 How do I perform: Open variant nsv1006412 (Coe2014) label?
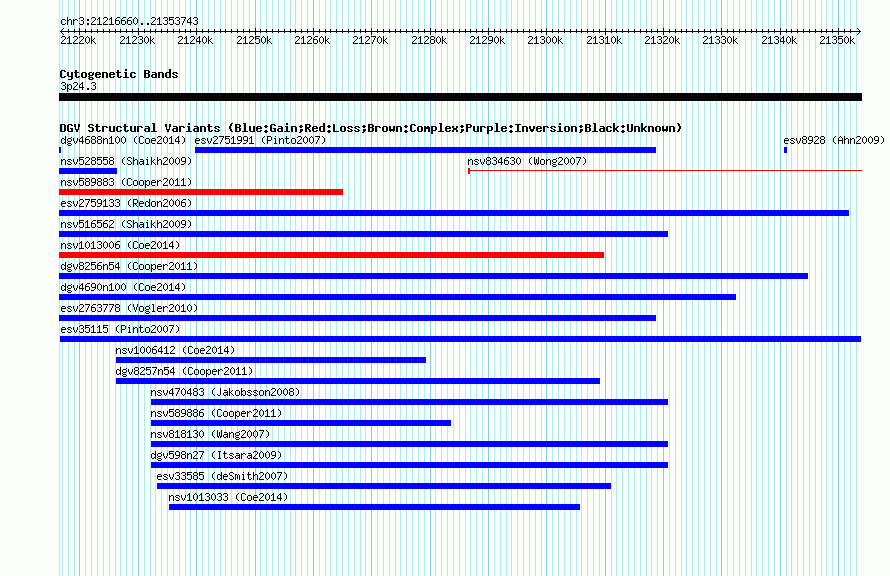(175, 350)
